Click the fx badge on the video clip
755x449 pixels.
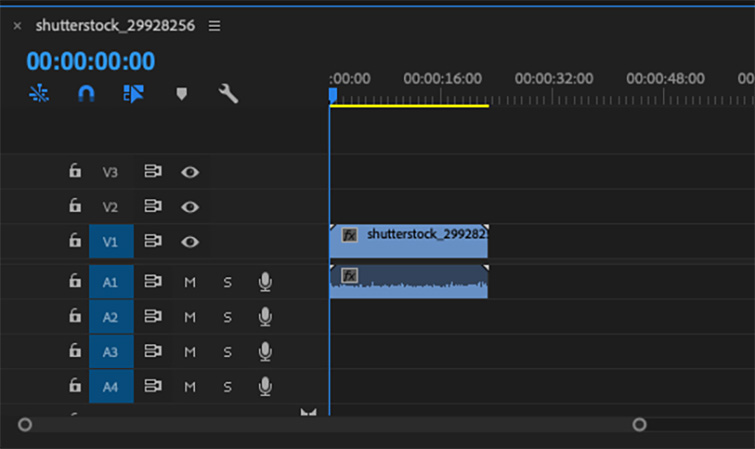pos(350,235)
